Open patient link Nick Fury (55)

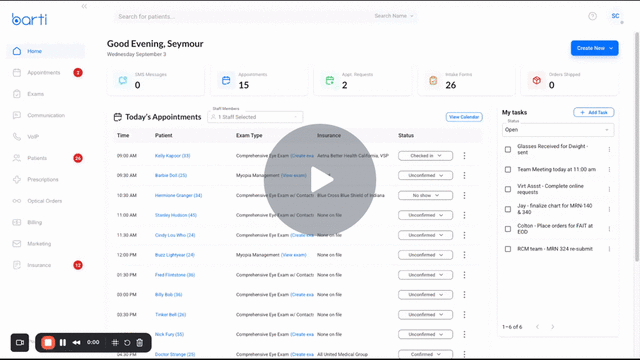[x=169, y=334]
